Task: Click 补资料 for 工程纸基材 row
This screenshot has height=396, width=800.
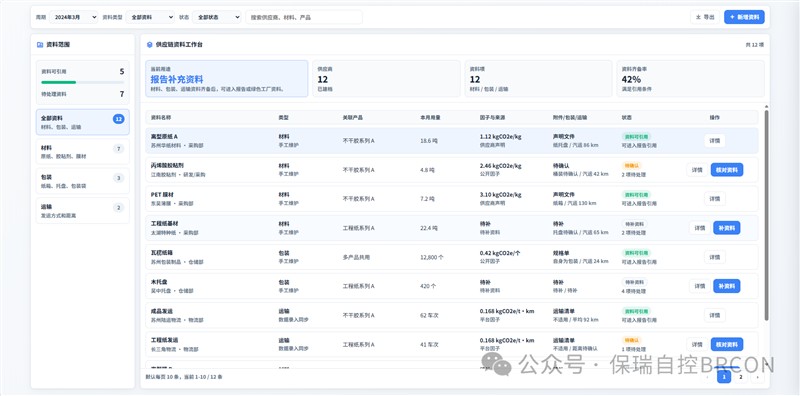Action: pyautogui.click(x=727, y=228)
